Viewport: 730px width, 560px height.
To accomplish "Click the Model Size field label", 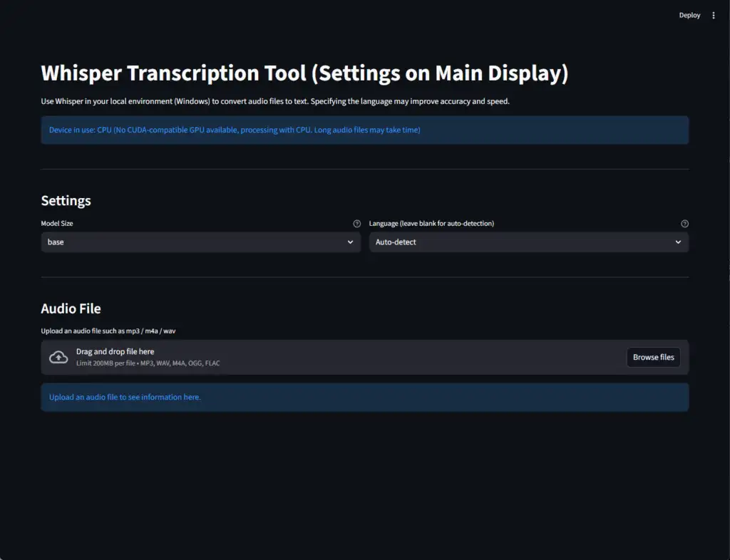I will point(57,224).
